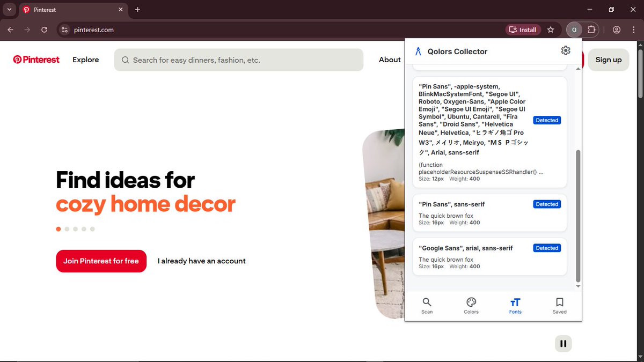Open the About link
This screenshot has height=362, width=644.
tap(390, 60)
